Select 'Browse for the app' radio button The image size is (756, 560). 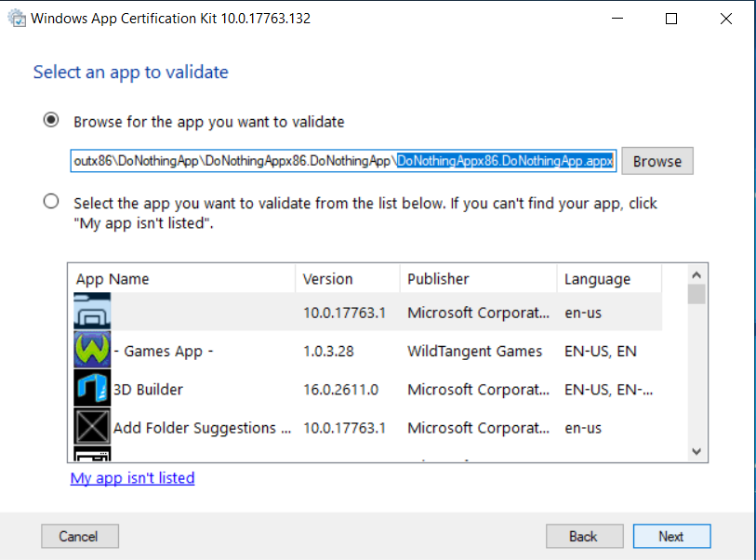coord(51,120)
